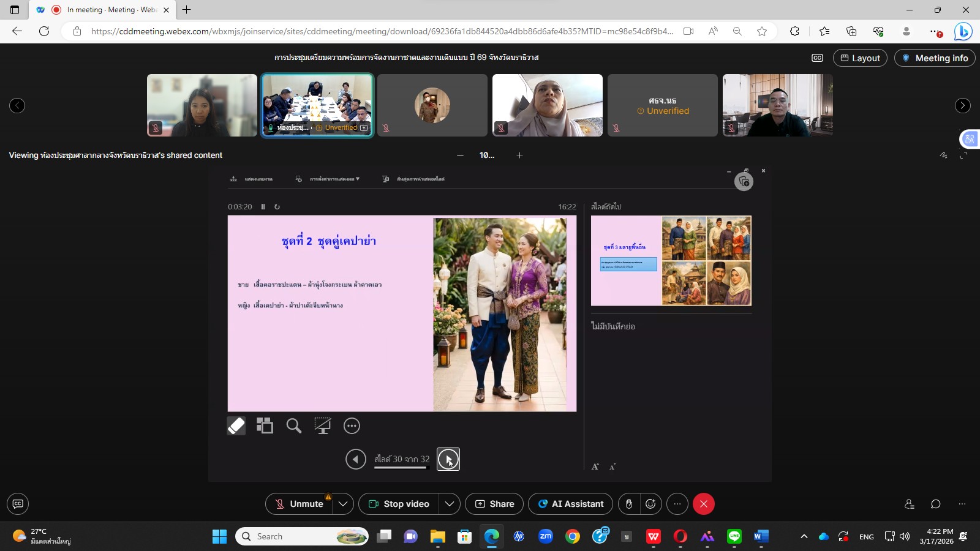This screenshot has width=980, height=551.
Task: Expand video options arrow beside Stop video
Action: [x=450, y=504]
